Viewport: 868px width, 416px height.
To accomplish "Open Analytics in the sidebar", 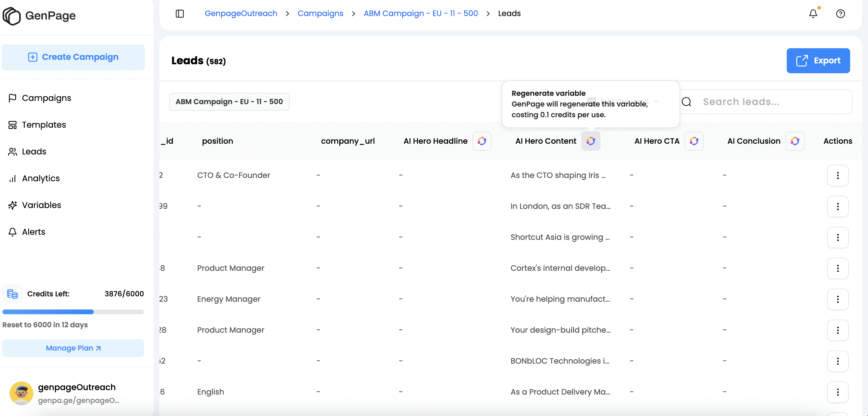I will [40, 178].
